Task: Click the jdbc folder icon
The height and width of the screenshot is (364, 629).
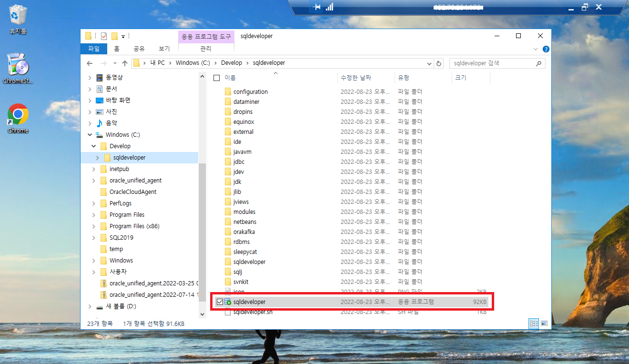Action: pyautogui.click(x=228, y=162)
